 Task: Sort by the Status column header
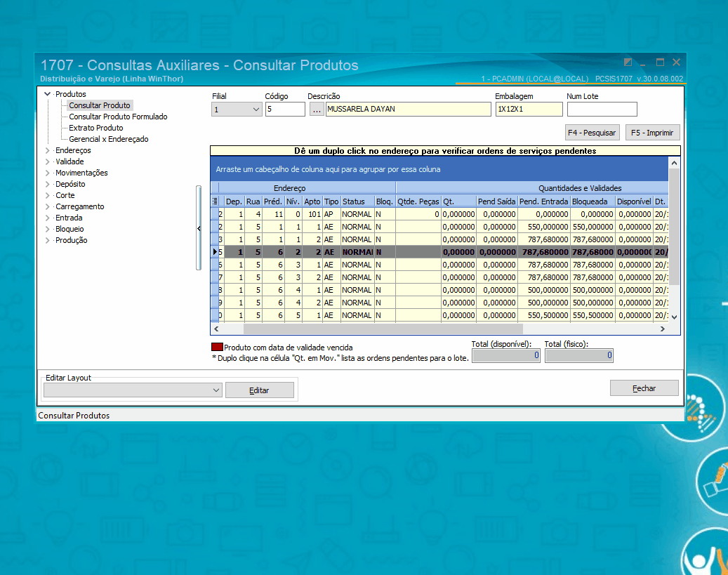coord(357,201)
